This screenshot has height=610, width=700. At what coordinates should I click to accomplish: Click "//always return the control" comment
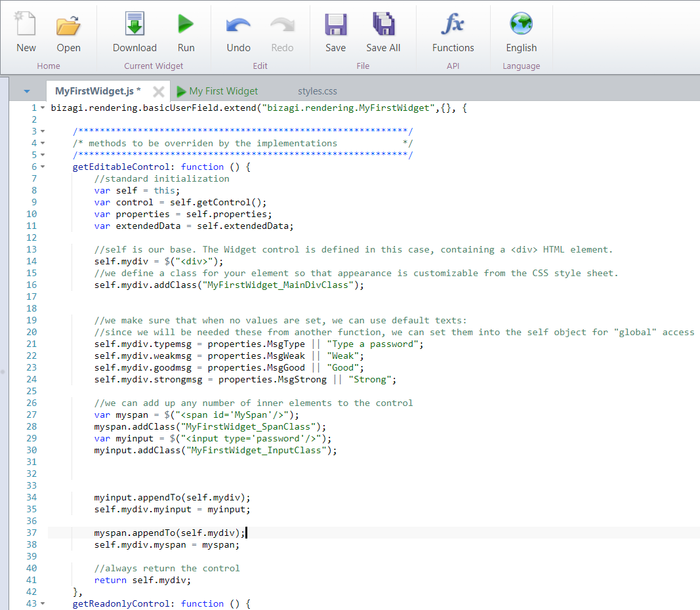[x=167, y=569]
